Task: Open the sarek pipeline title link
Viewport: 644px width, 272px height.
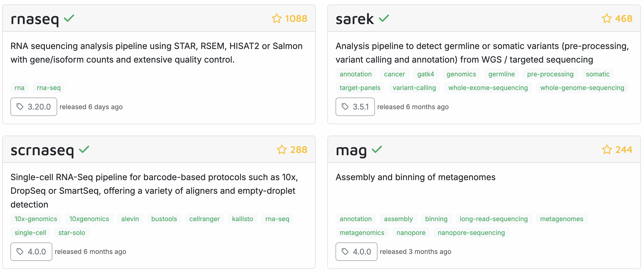Action: pyautogui.click(x=354, y=19)
